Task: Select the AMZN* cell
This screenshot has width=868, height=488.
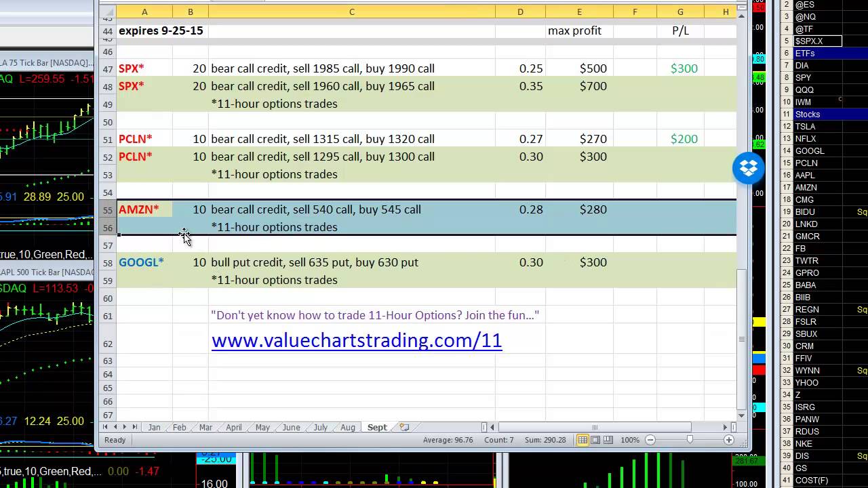Action: (144, 209)
